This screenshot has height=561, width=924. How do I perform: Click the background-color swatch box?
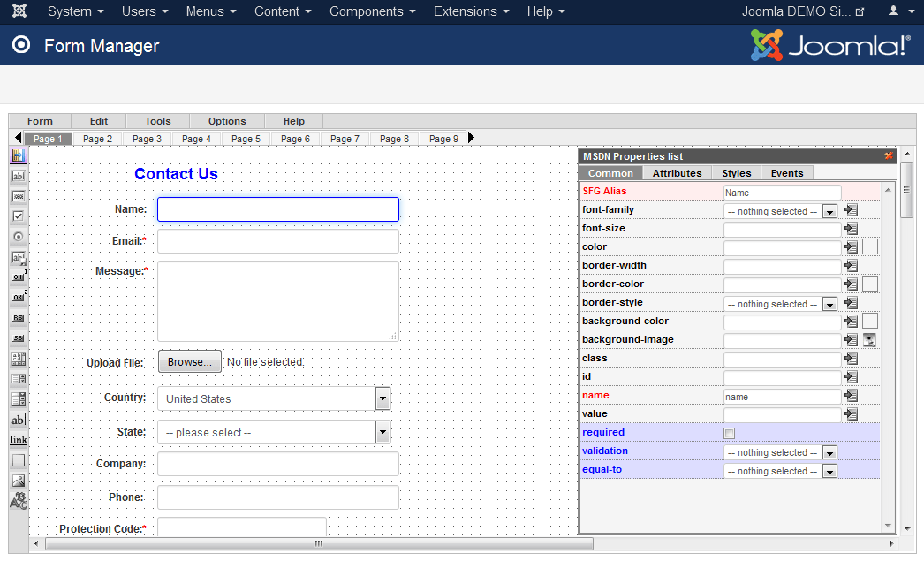(x=869, y=321)
